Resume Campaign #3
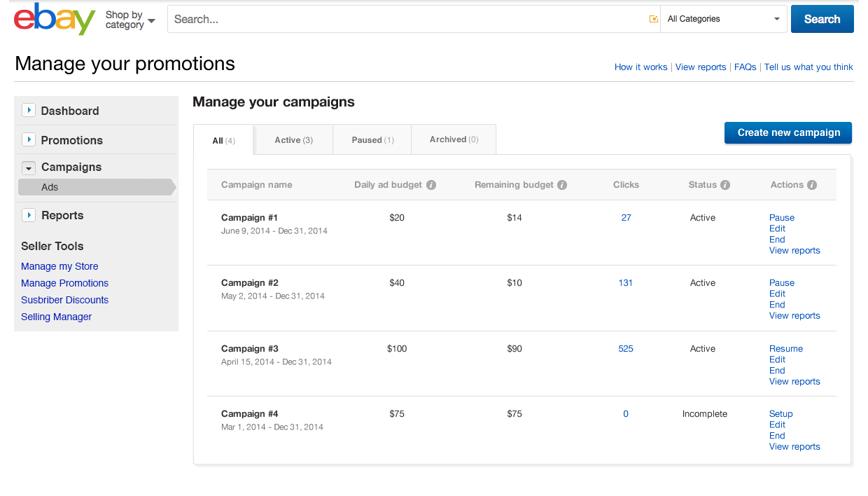Screen dimensions: 868x496 pos(785,349)
